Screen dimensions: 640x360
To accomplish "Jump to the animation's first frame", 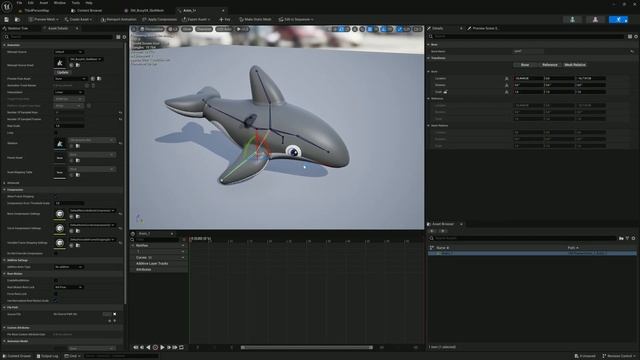I will point(136,347).
